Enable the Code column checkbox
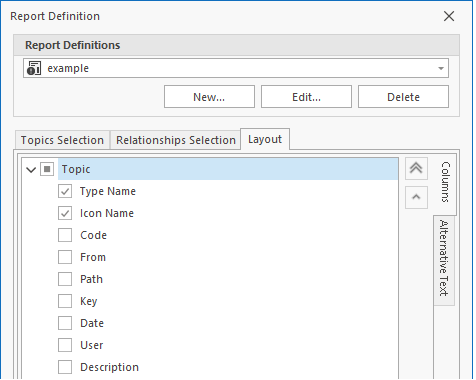This screenshot has width=476, height=380. coord(65,236)
